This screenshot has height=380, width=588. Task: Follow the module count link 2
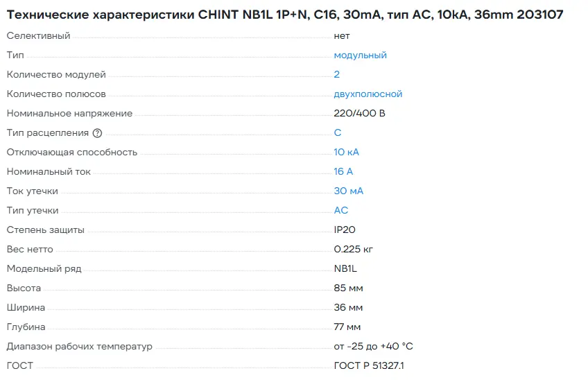(337, 74)
